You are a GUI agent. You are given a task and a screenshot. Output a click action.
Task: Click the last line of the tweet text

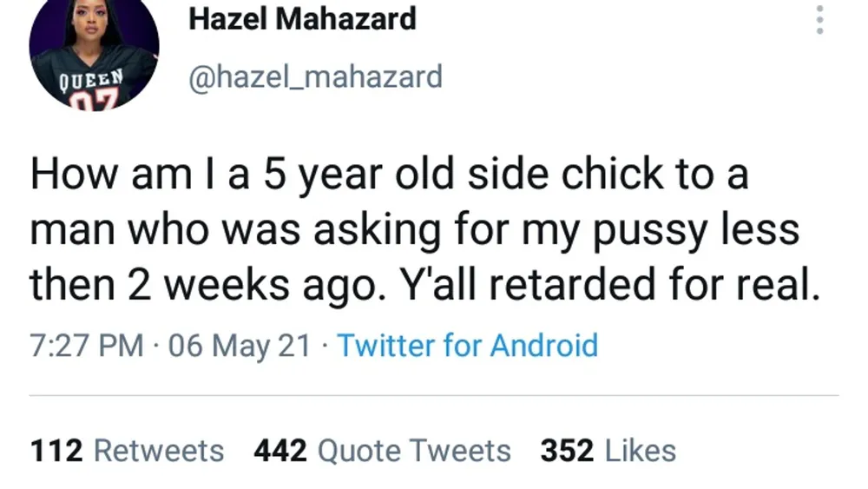point(424,286)
